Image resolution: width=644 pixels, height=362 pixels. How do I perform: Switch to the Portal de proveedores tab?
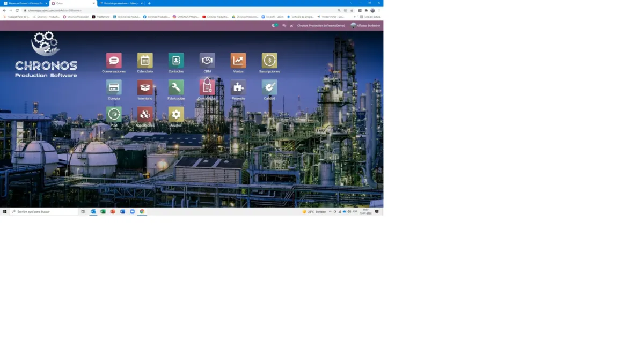(121, 3)
